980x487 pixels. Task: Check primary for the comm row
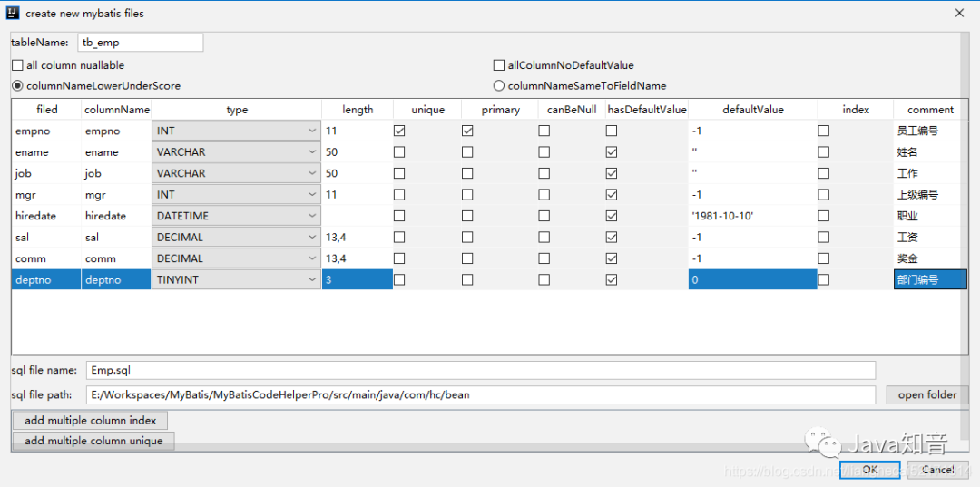point(467,258)
